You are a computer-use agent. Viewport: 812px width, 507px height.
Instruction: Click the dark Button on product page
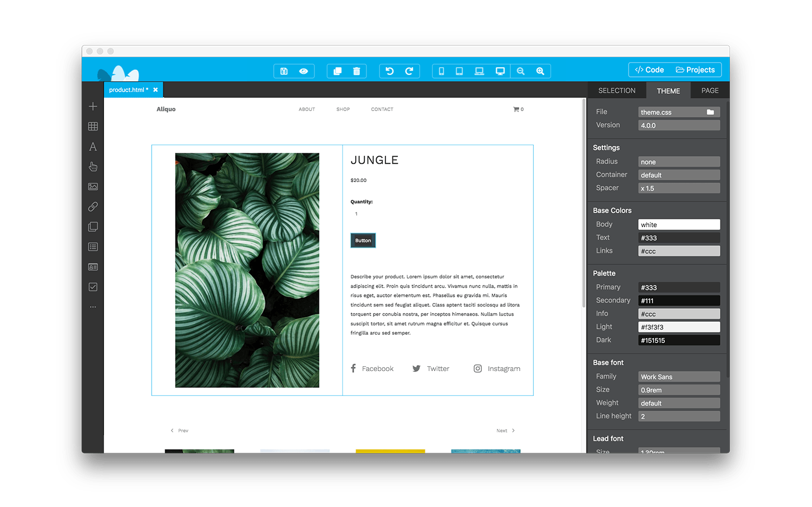(363, 240)
